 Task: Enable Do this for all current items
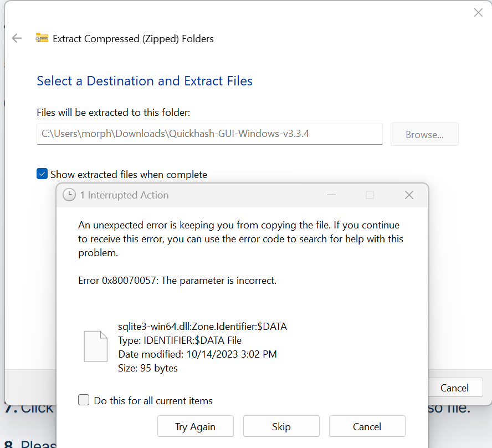(x=84, y=400)
